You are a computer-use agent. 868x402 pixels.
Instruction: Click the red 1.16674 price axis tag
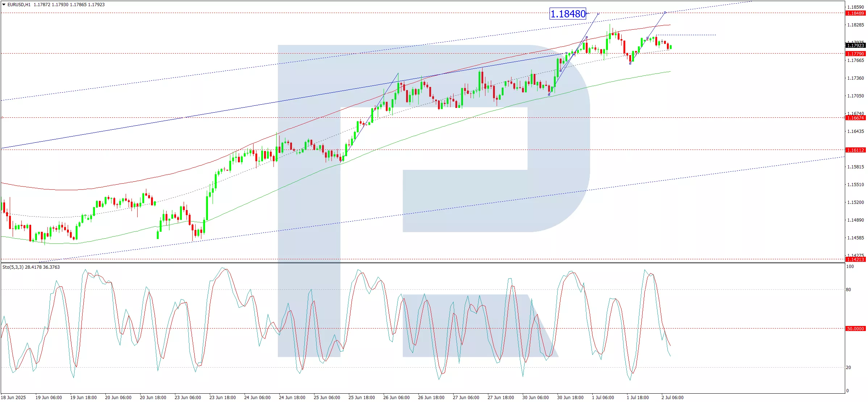[855, 118]
